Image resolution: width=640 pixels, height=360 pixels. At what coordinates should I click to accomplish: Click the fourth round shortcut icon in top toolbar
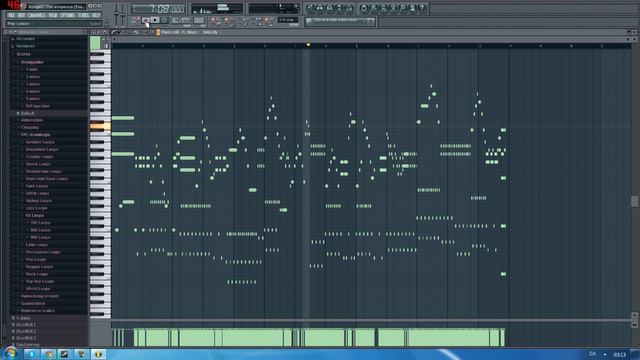339,8
